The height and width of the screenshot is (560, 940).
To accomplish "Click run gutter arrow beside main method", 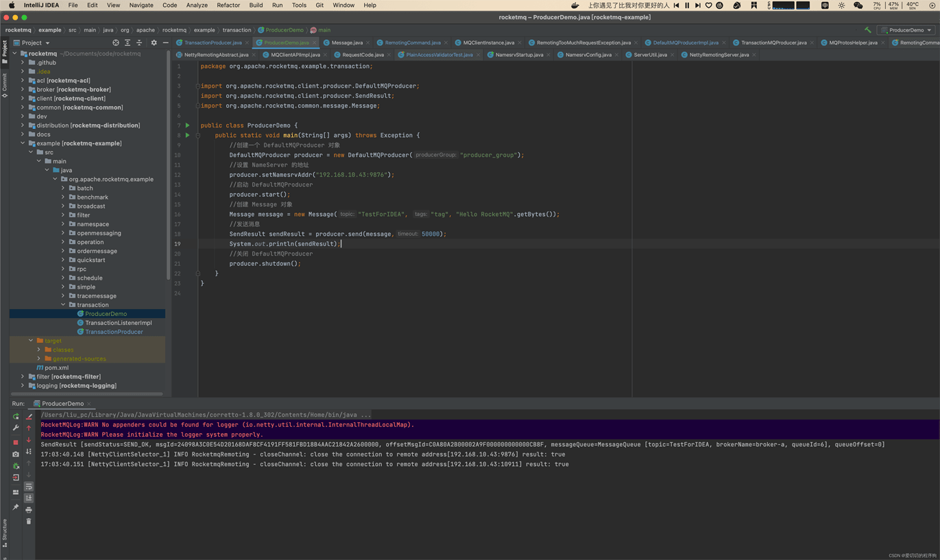I will click(x=187, y=136).
